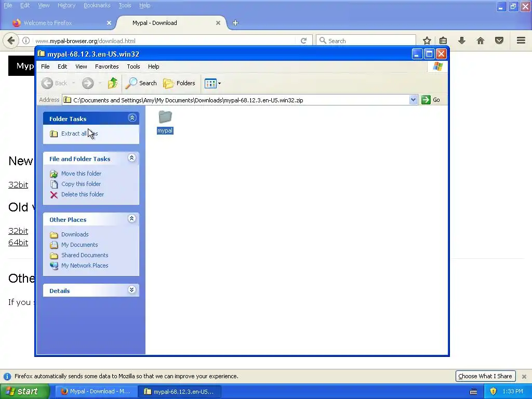Go to My Documents in Other Places
The height and width of the screenshot is (399, 532).
tap(79, 245)
